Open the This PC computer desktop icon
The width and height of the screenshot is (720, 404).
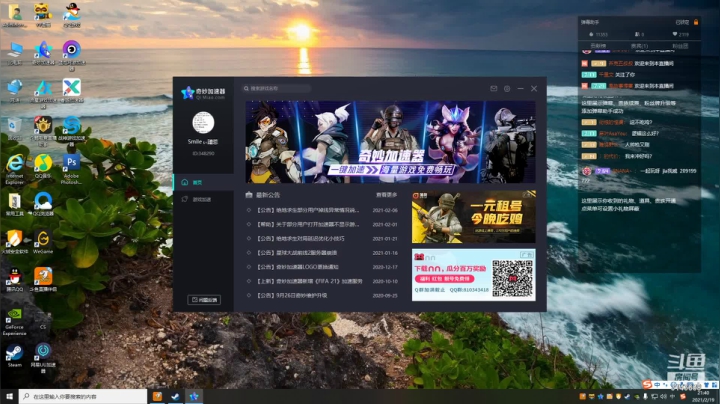[15, 53]
